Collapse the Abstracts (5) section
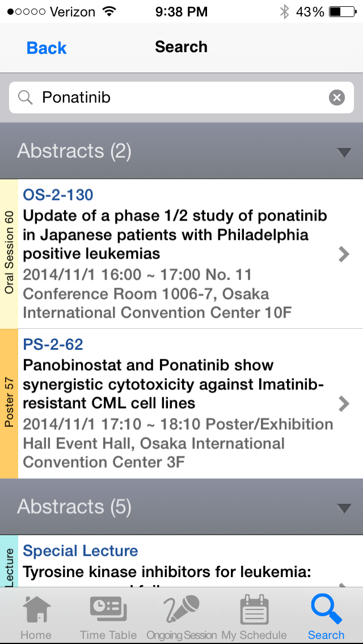 343,509
